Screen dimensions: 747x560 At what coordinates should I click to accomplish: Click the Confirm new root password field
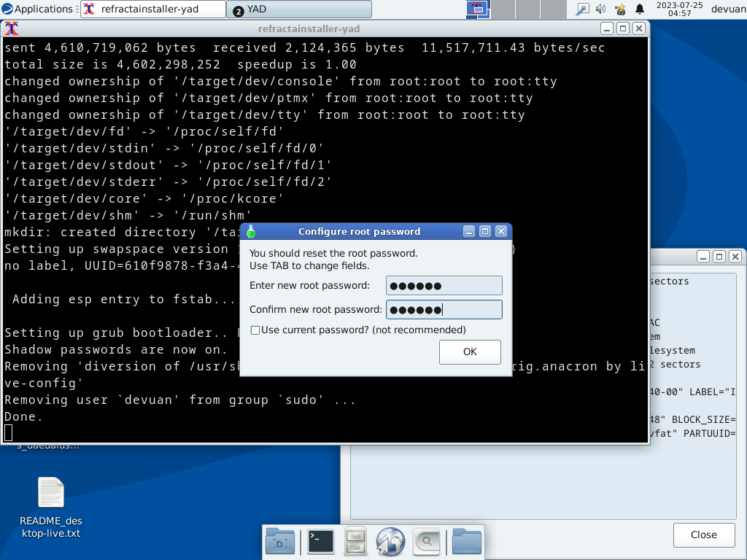tap(444, 310)
